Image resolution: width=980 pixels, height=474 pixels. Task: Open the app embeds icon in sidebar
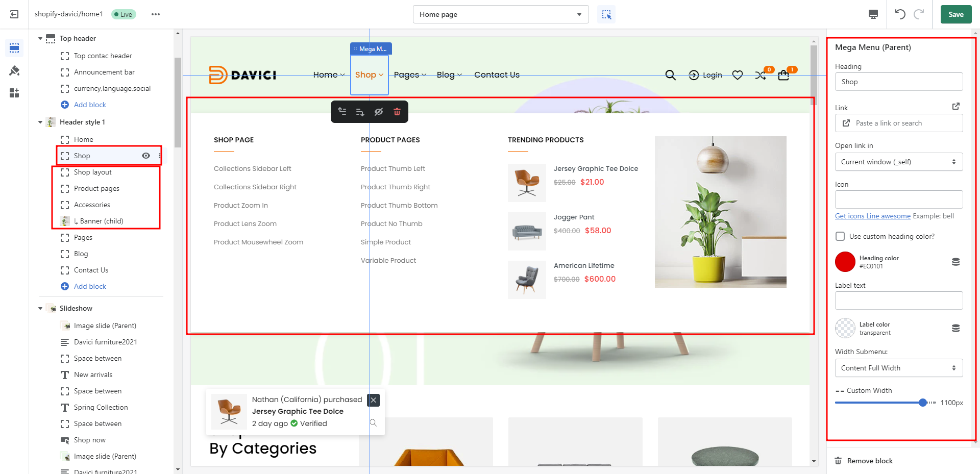click(14, 93)
